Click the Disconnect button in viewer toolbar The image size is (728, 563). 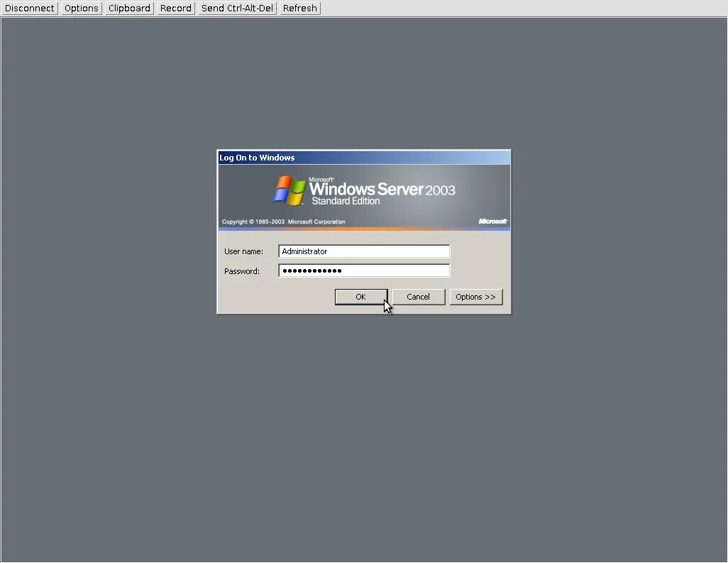pyautogui.click(x=30, y=9)
